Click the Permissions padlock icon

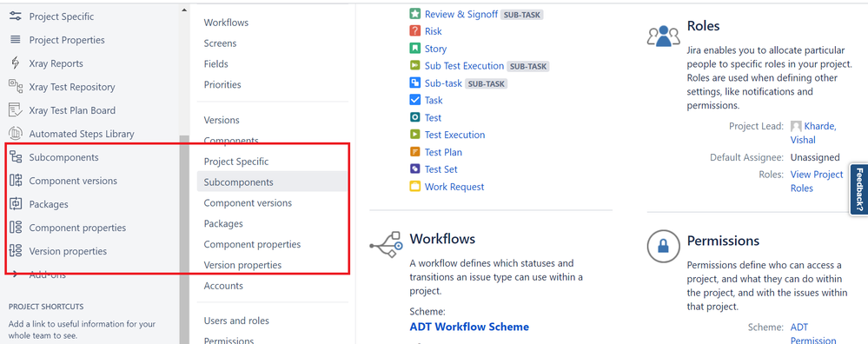coord(663,246)
